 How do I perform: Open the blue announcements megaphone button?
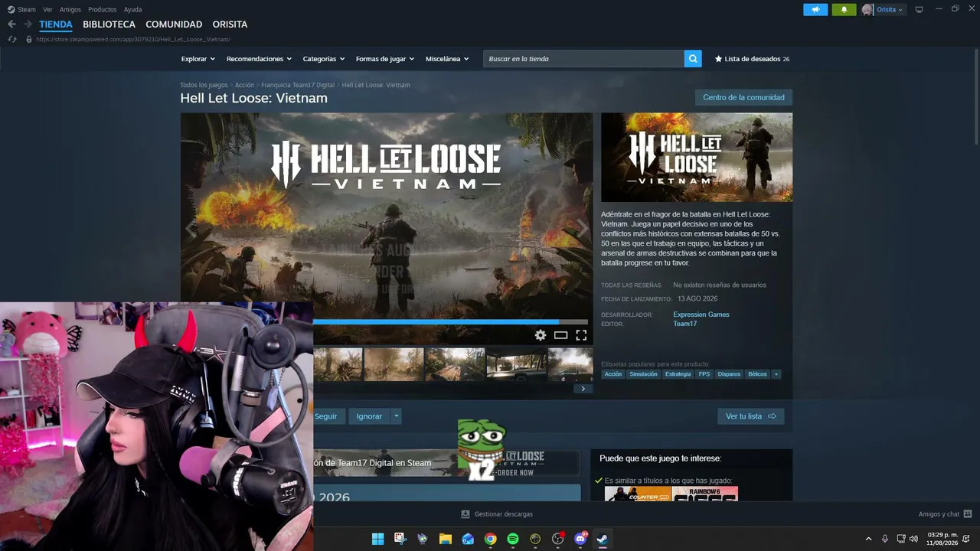click(x=815, y=10)
